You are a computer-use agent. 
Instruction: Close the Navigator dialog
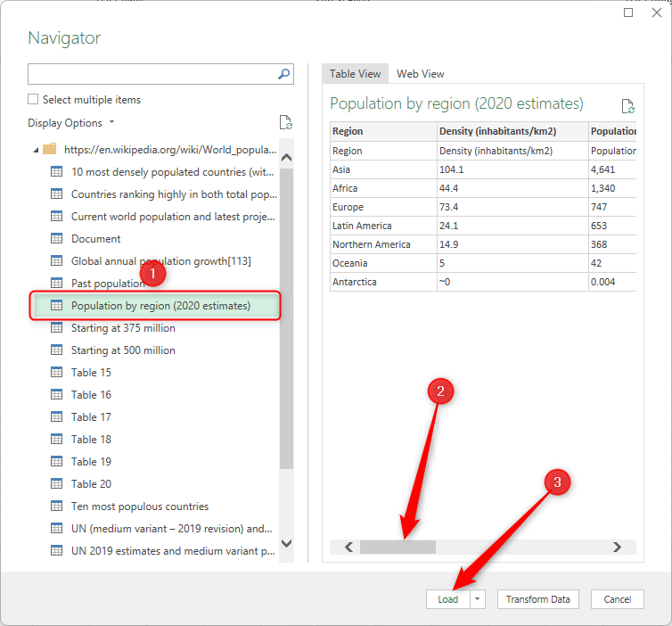point(657,12)
